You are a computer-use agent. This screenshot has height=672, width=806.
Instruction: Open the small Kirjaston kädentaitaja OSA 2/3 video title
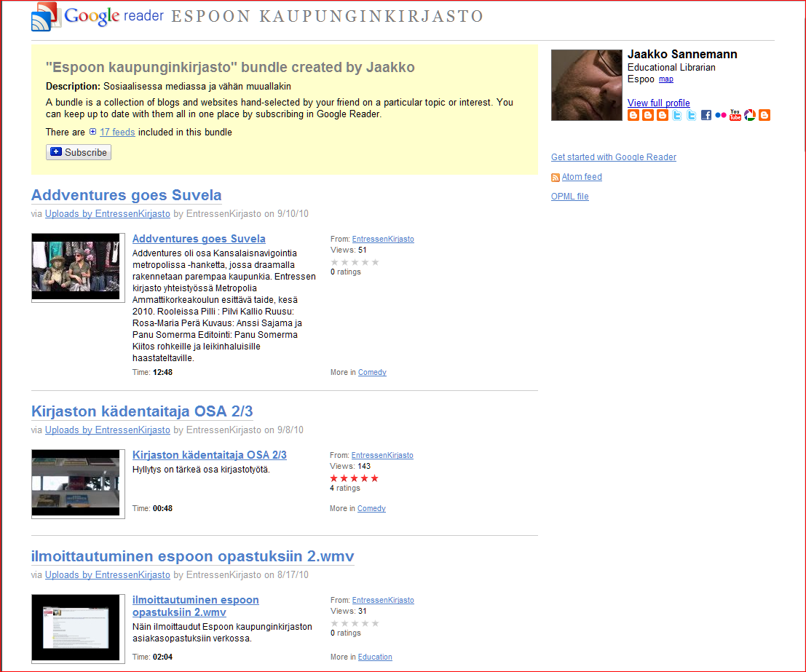point(210,455)
